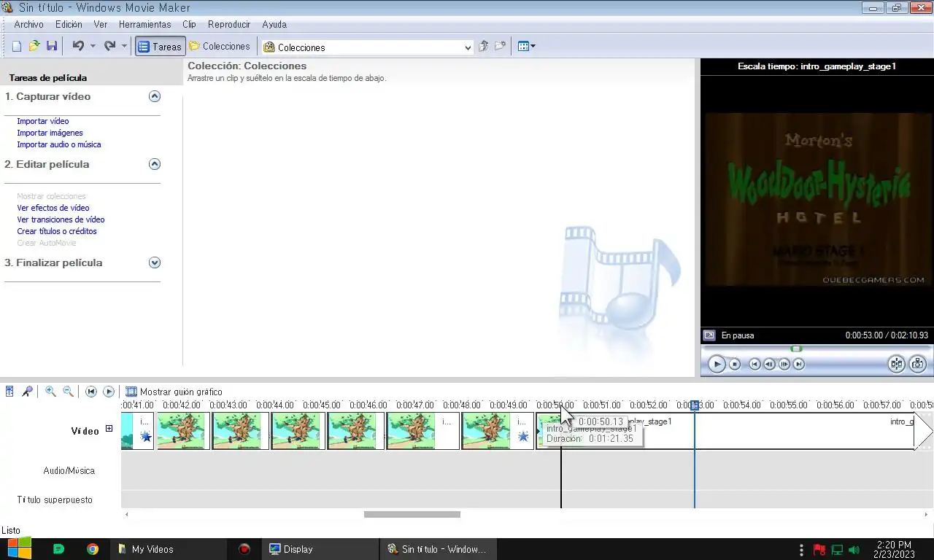This screenshot has width=934, height=560.
Task: Play the timeline from the toolbar
Action: click(x=109, y=392)
